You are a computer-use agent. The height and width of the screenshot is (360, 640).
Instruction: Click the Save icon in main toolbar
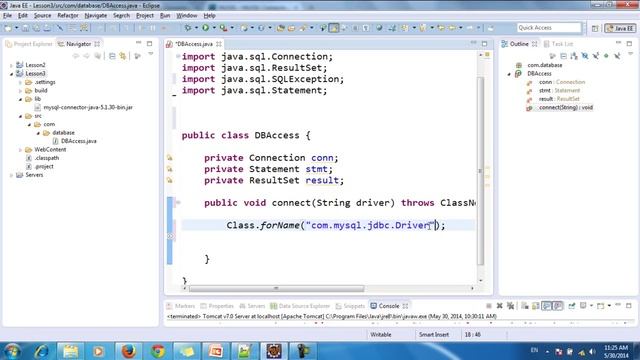coord(26,28)
